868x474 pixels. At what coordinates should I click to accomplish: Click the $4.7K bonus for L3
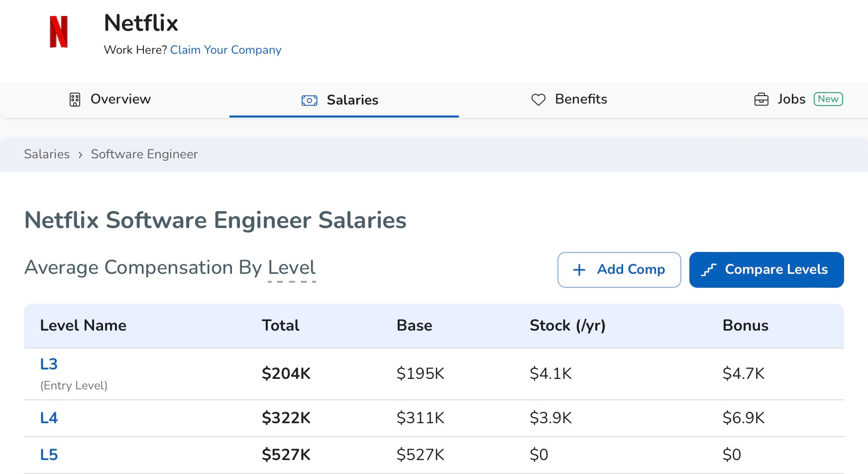(x=744, y=373)
